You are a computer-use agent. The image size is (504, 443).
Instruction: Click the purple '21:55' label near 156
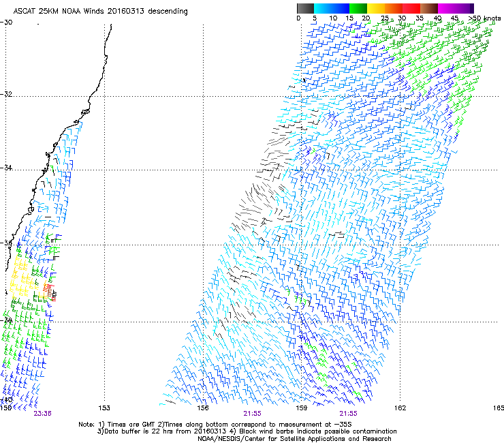coord(252,414)
